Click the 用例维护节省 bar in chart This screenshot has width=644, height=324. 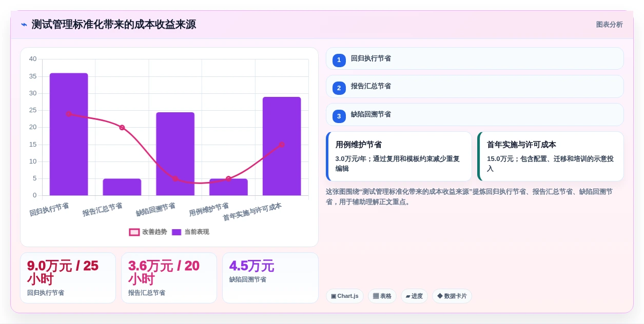pyautogui.click(x=228, y=187)
